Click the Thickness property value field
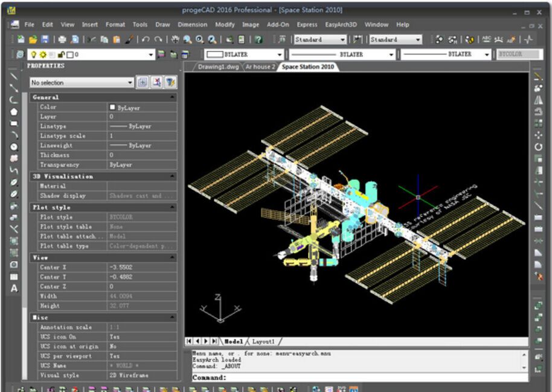 click(x=142, y=155)
